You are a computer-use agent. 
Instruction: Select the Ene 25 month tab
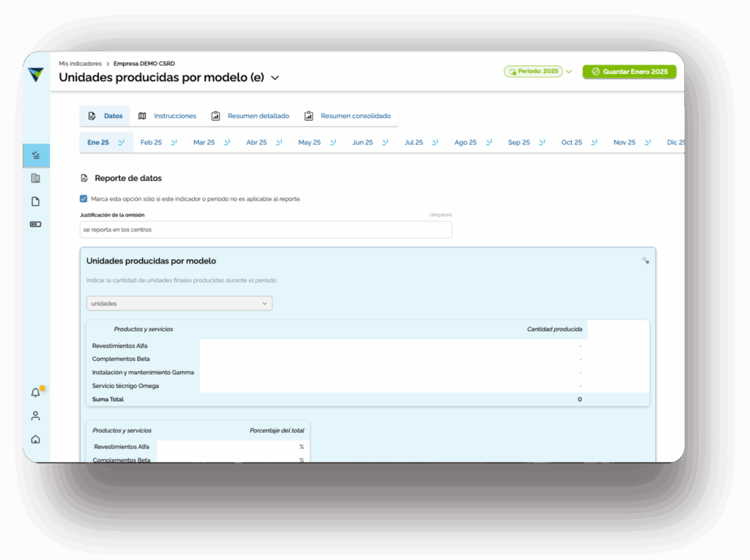click(98, 143)
